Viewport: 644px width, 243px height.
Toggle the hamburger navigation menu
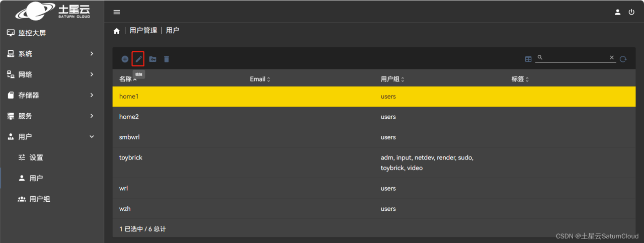pos(117,12)
